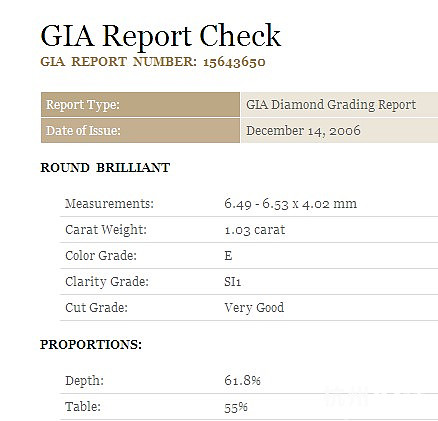Click the Clarity Grade label
438x421 pixels.
click(107, 282)
